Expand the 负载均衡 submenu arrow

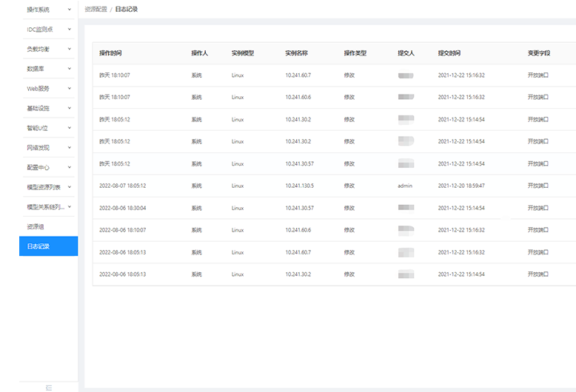tap(70, 49)
